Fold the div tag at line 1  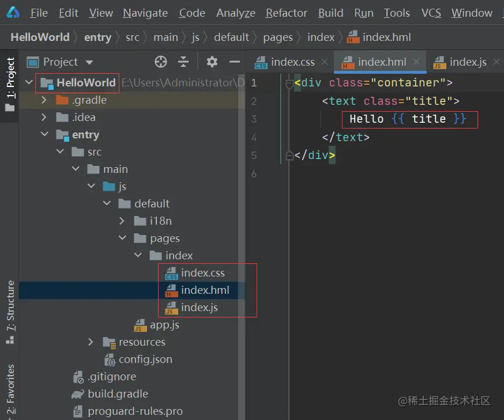tap(289, 84)
